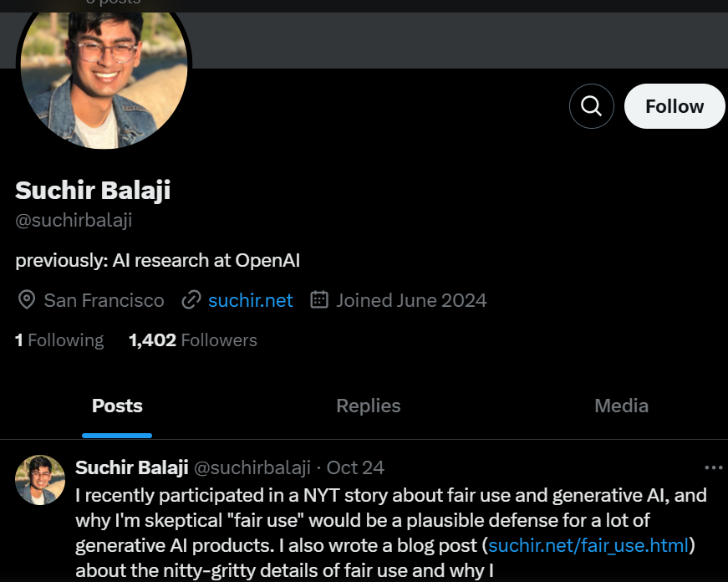View the 1 Following list
728x582 pixels.
click(59, 340)
